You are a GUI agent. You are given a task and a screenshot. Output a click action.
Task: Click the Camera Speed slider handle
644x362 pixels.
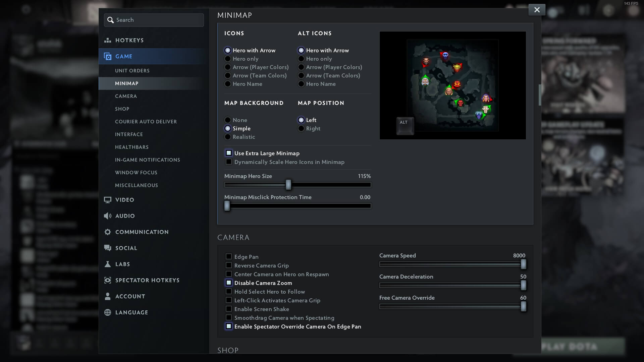(x=523, y=264)
